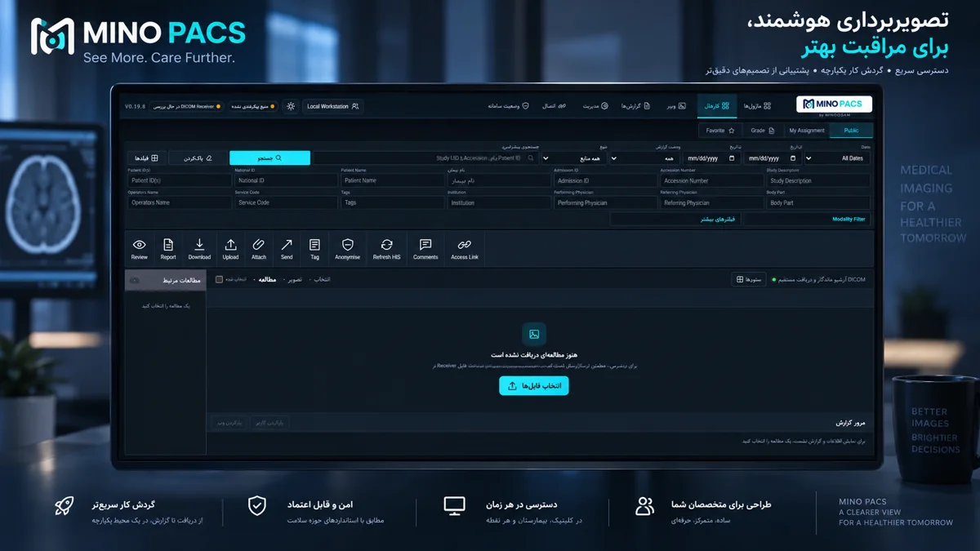Click the ستون‌ها columns button

pyautogui.click(x=749, y=279)
